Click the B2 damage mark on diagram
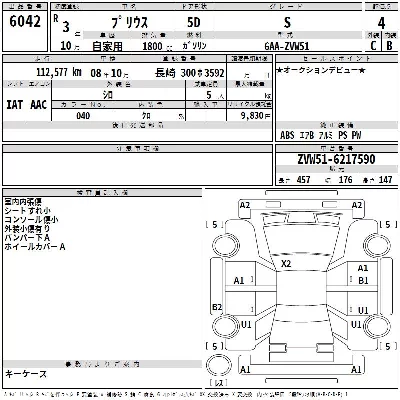This screenshot has height=400, width=400. [x=217, y=307]
